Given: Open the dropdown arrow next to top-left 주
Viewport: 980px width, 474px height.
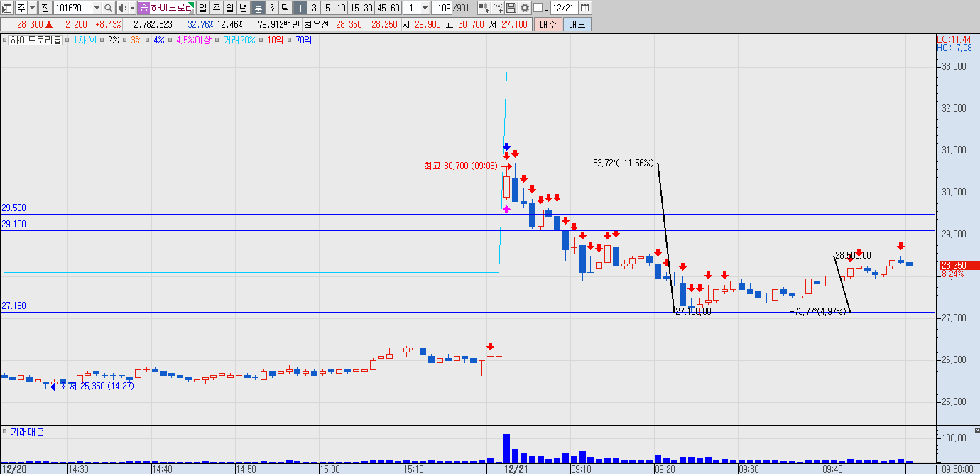Looking at the screenshot, I should point(32,8).
